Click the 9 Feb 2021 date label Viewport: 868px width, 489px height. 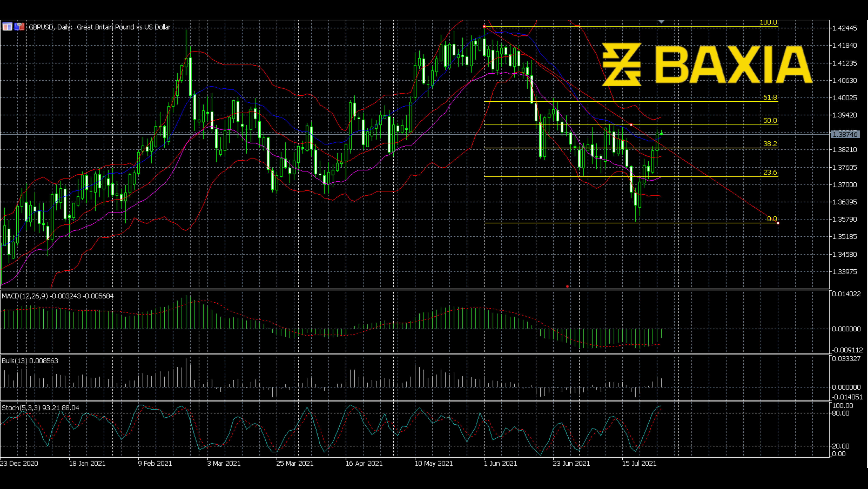(155, 463)
